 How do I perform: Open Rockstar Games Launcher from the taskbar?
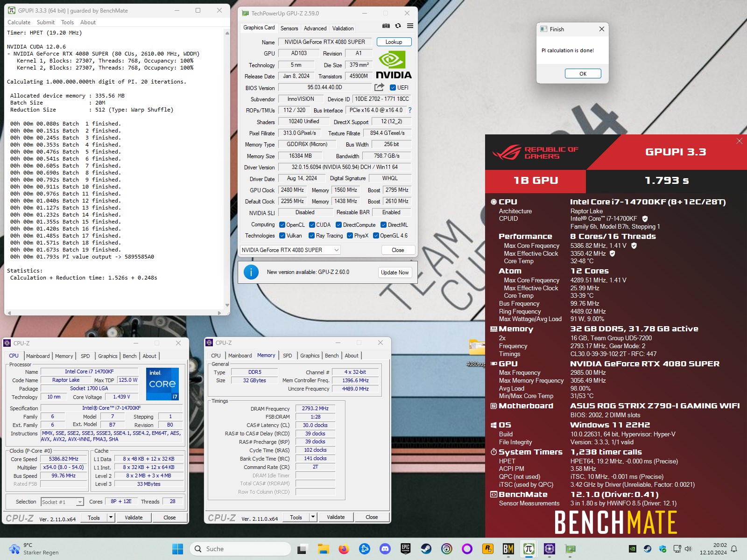488,549
